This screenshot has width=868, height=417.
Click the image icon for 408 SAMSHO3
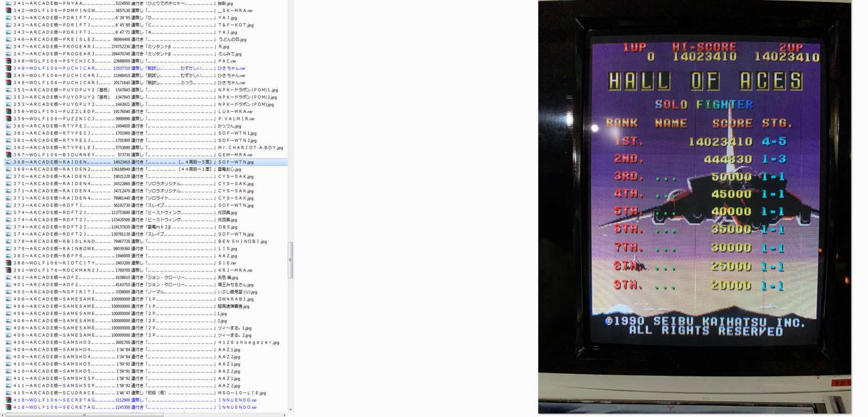(8, 342)
